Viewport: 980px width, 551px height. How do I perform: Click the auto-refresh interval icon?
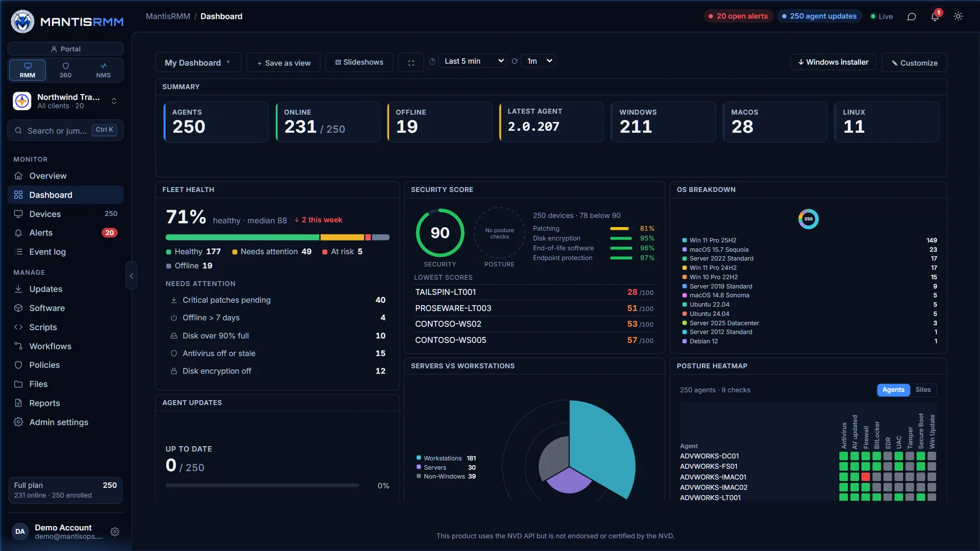coord(514,61)
